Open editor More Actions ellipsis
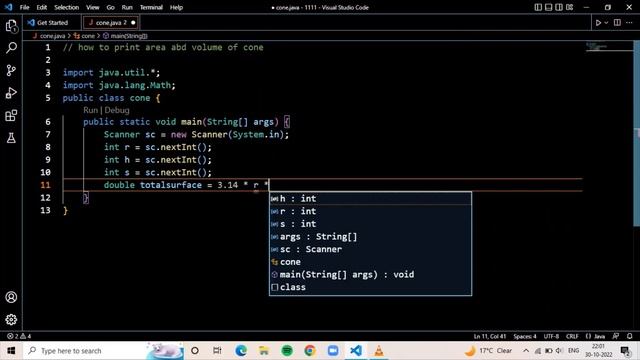Image resolution: width=640 pixels, height=360 pixels. click(629, 23)
